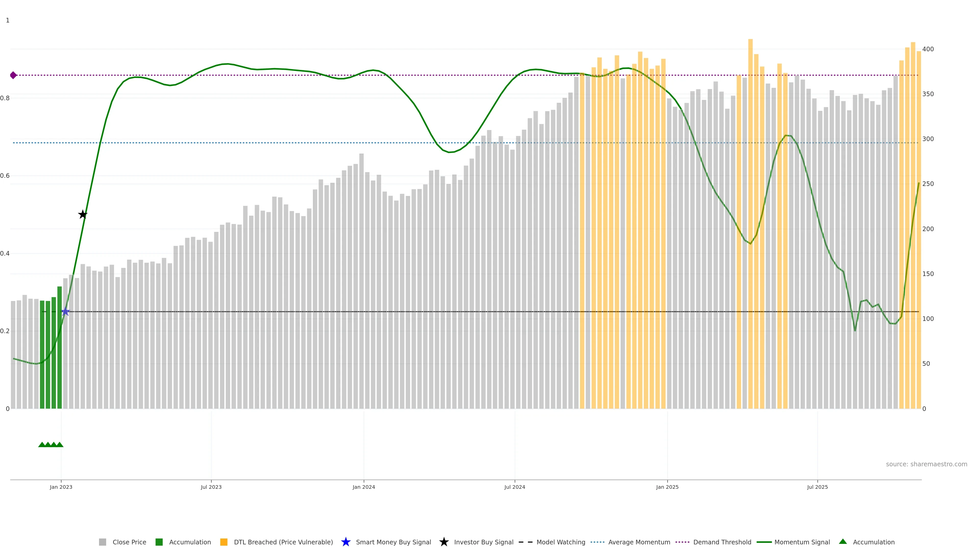Toggle Average Momentum legend entry
The height and width of the screenshot is (551, 980).
[639, 542]
